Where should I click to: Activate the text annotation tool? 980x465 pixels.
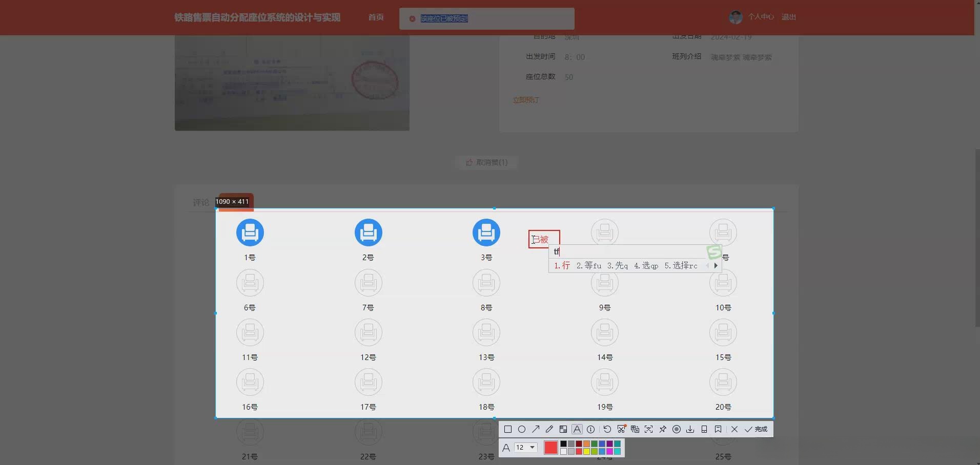pos(577,429)
